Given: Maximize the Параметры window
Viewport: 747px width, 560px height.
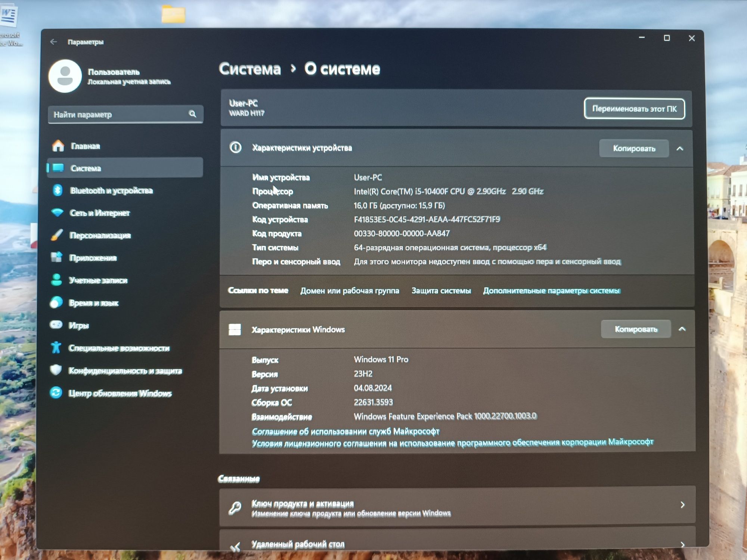Looking at the screenshot, I should (667, 38).
